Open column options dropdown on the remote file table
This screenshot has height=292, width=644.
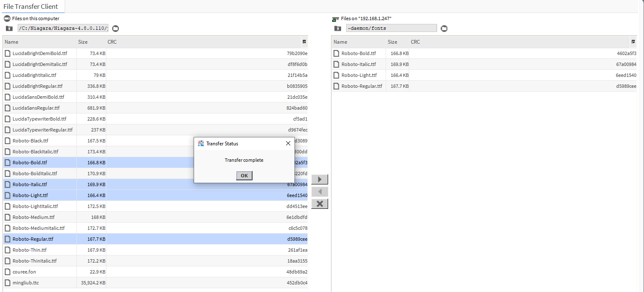click(x=633, y=42)
